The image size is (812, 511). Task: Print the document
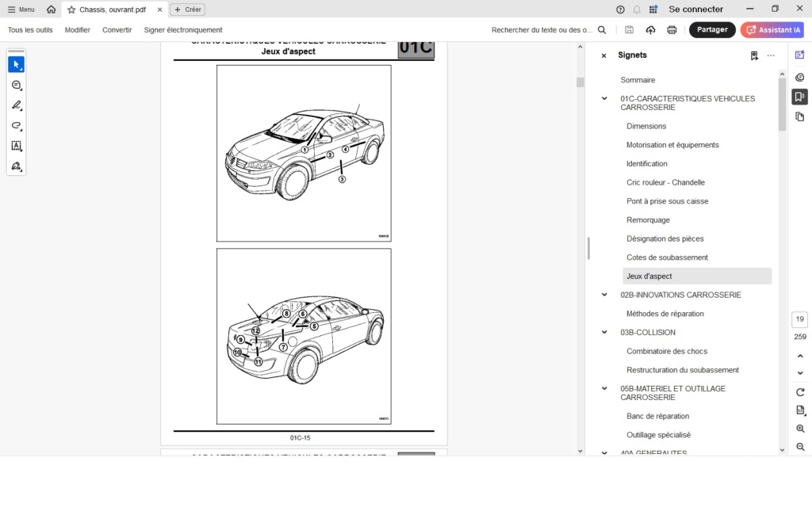(672, 30)
